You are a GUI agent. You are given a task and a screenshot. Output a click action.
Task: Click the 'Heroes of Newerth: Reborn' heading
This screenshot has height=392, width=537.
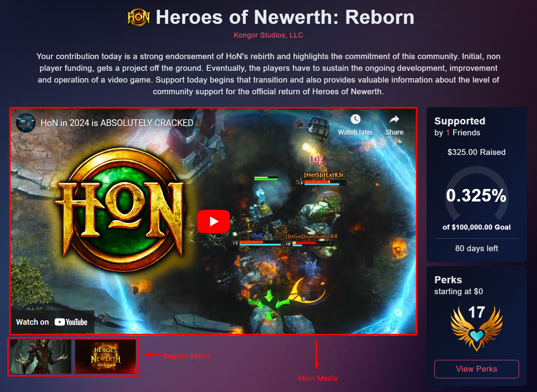pyautogui.click(x=285, y=17)
